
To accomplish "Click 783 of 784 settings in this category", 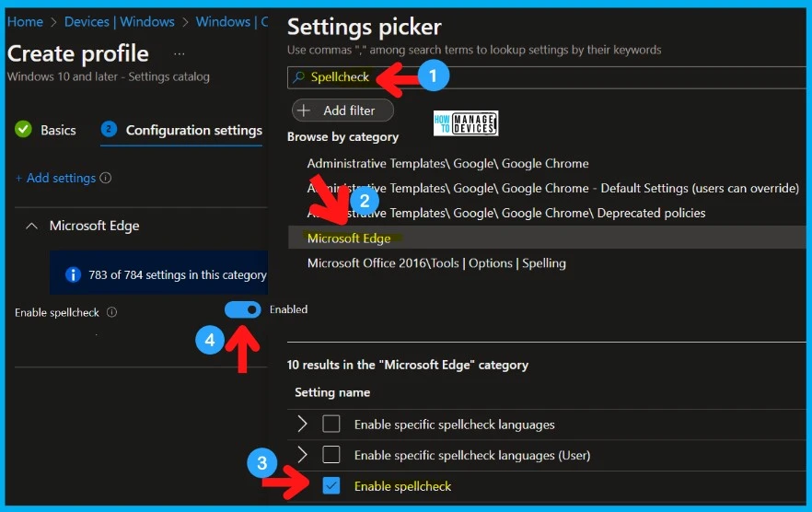I will coord(177,274).
